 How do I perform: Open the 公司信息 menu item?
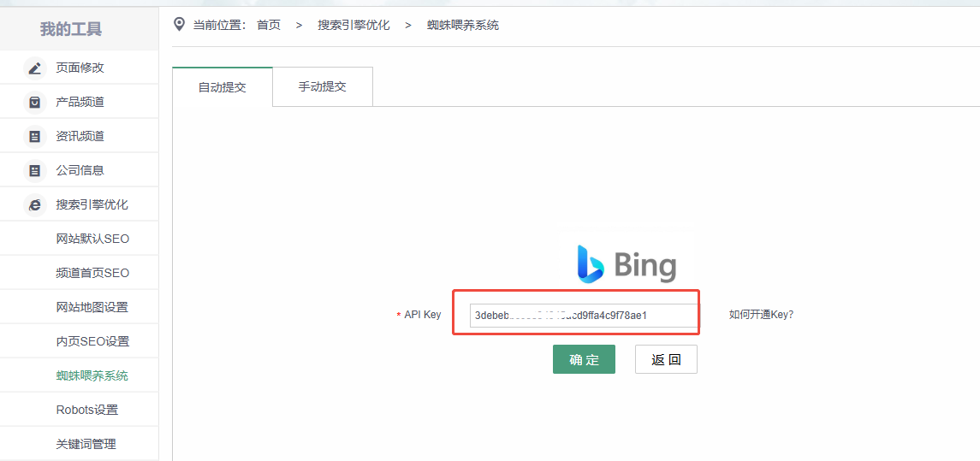(80, 170)
